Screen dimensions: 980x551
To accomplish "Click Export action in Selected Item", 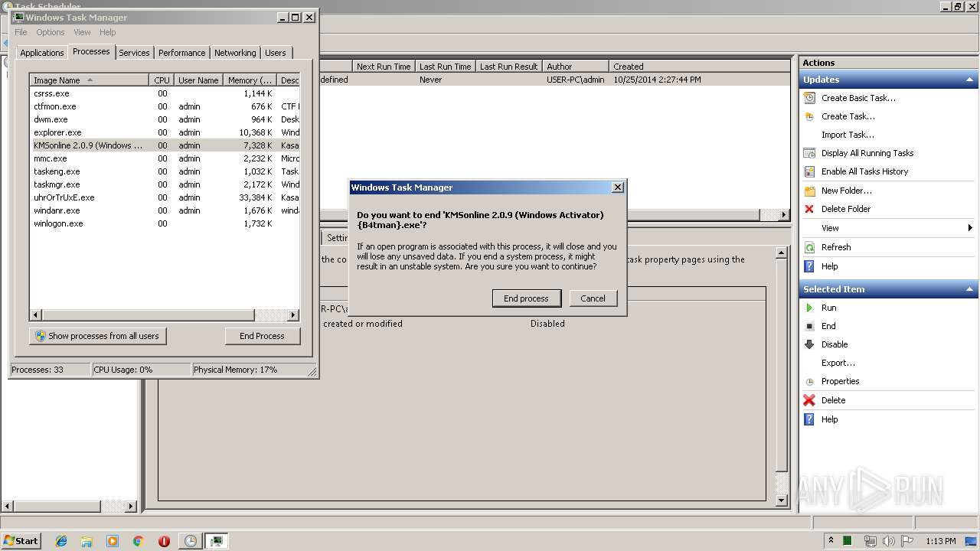I will click(838, 363).
